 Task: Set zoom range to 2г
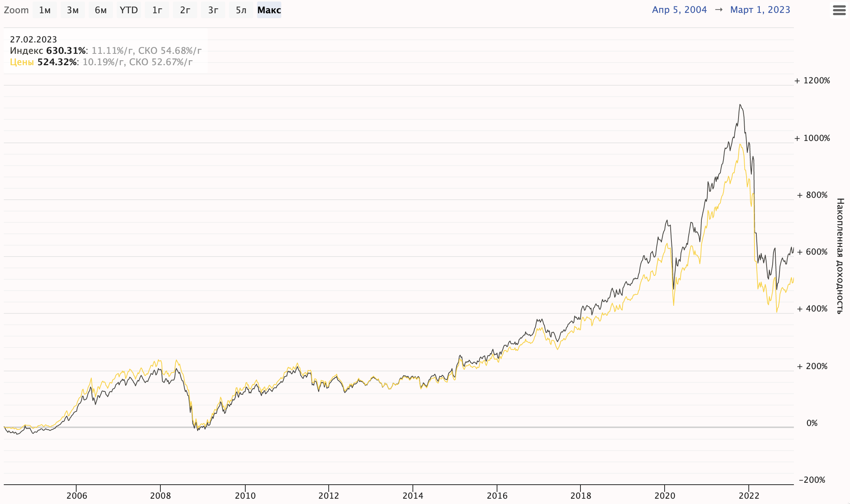[185, 10]
